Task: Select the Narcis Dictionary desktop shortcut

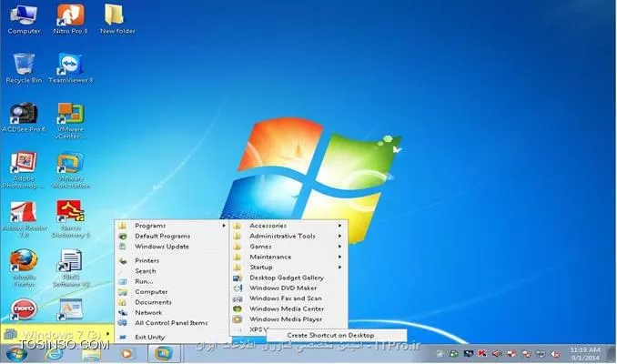Action: click(x=70, y=219)
